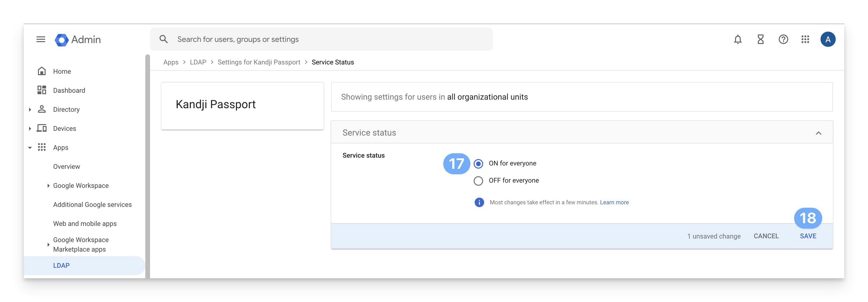Expand the Devices tree item
868x302 pixels.
tap(30, 129)
